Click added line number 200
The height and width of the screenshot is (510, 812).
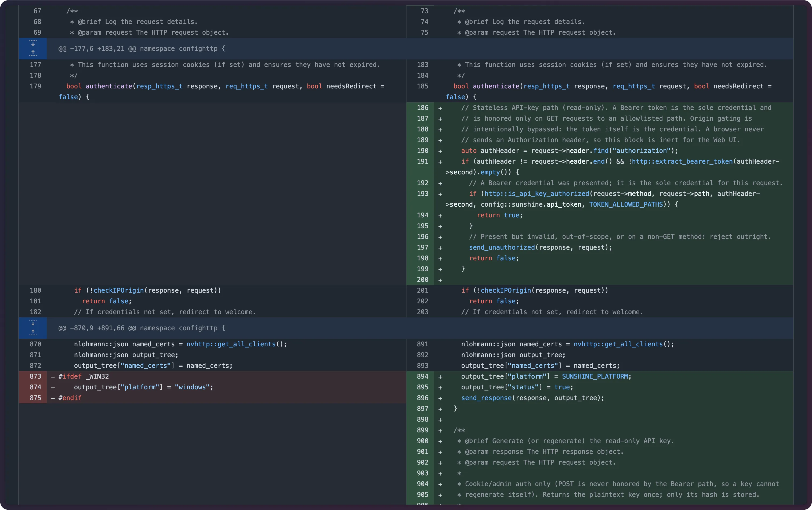point(422,280)
